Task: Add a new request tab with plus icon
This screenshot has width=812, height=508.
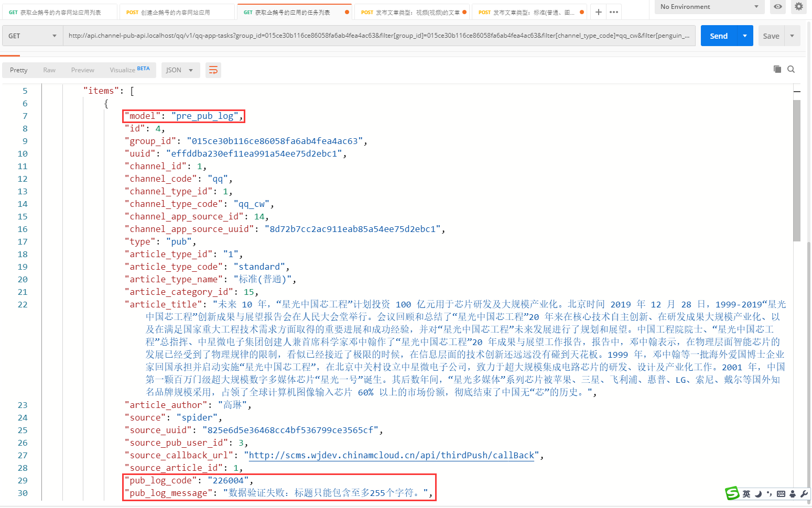Action: pos(598,12)
